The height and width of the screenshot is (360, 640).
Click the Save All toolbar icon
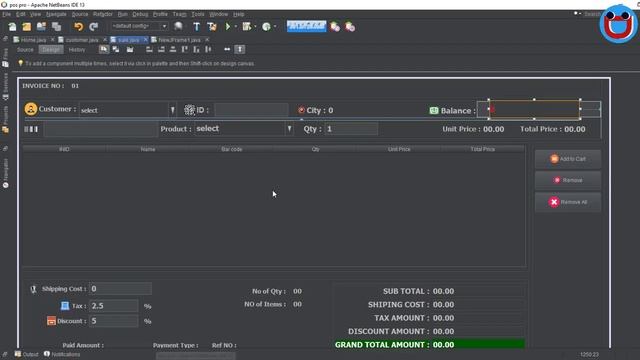pos(56,27)
